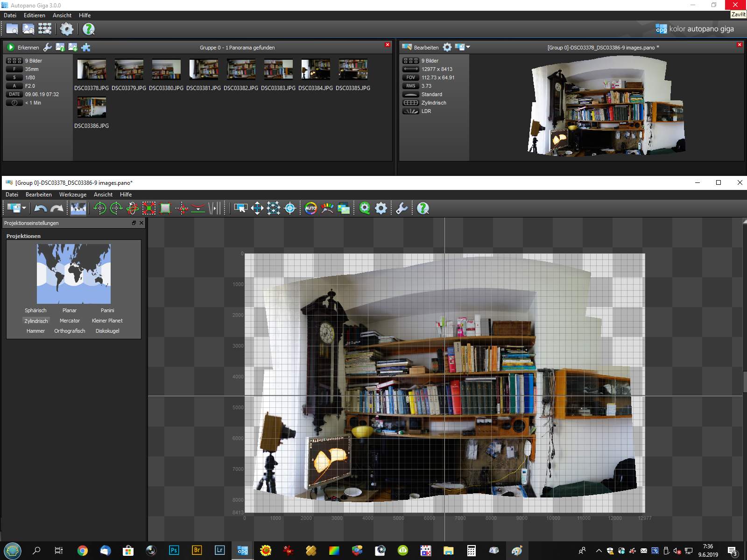Choose the Kleiner Planet projection
The width and height of the screenshot is (747, 560).
pyautogui.click(x=107, y=321)
